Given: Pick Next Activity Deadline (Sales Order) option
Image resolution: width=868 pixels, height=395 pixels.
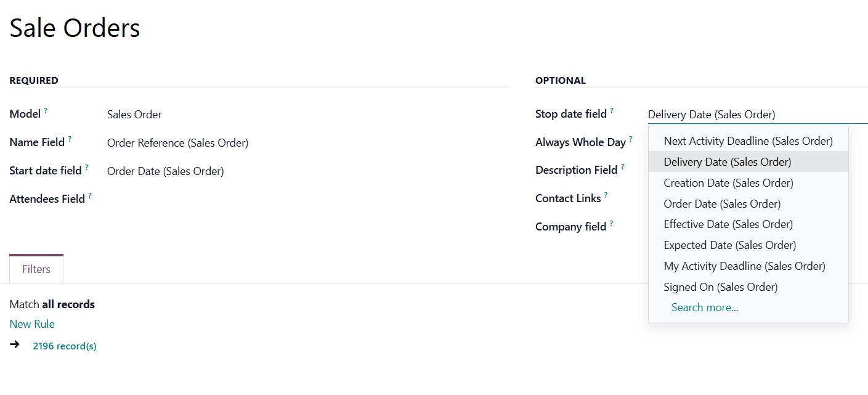Looking at the screenshot, I should 748,141.
